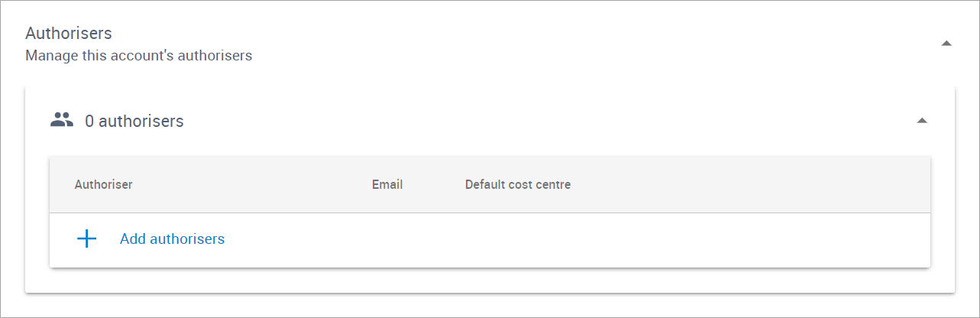
Task: Sort by the Default cost centre header
Action: pyautogui.click(x=518, y=184)
